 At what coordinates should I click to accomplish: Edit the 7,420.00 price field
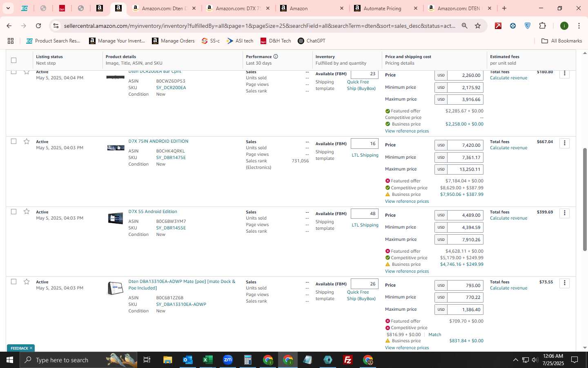pyautogui.click(x=465, y=145)
